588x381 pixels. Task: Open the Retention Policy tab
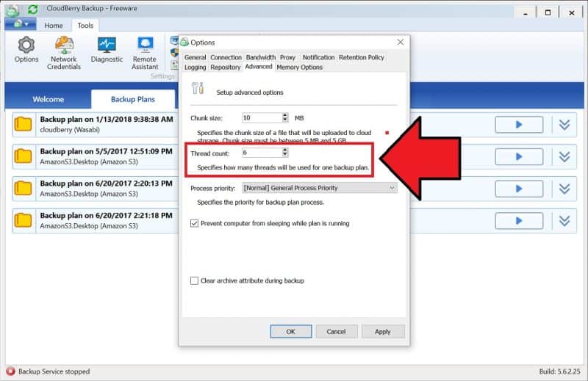point(362,57)
